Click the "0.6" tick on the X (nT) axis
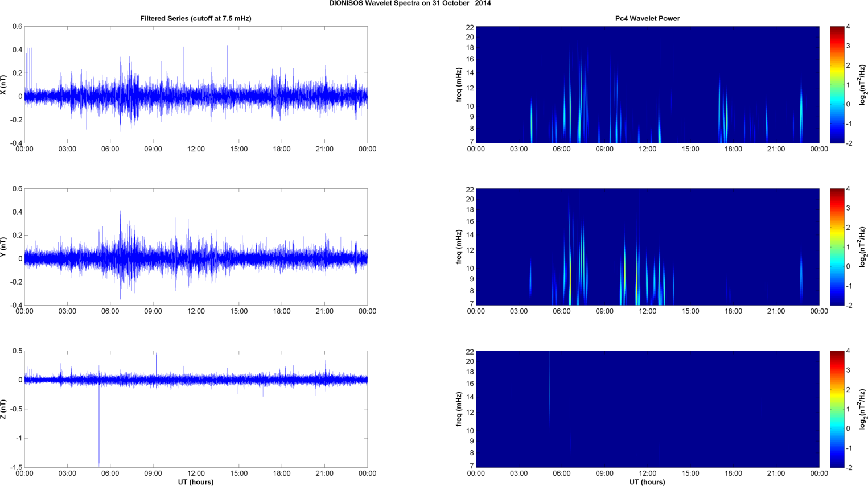The width and height of the screenshot is (868, 486). click(17, 27)
